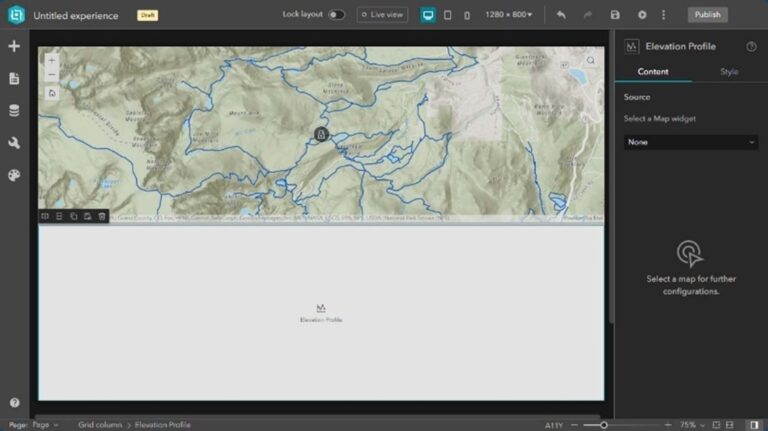This screenshot has width=768, height=431.
Task: Click the Save icon in top toolbar
Action: click(615, 15)
